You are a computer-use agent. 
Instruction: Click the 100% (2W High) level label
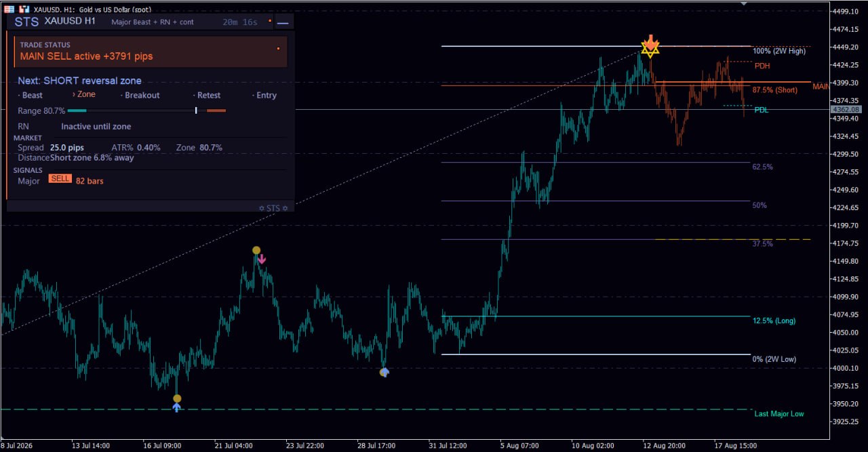coord(779,51)
